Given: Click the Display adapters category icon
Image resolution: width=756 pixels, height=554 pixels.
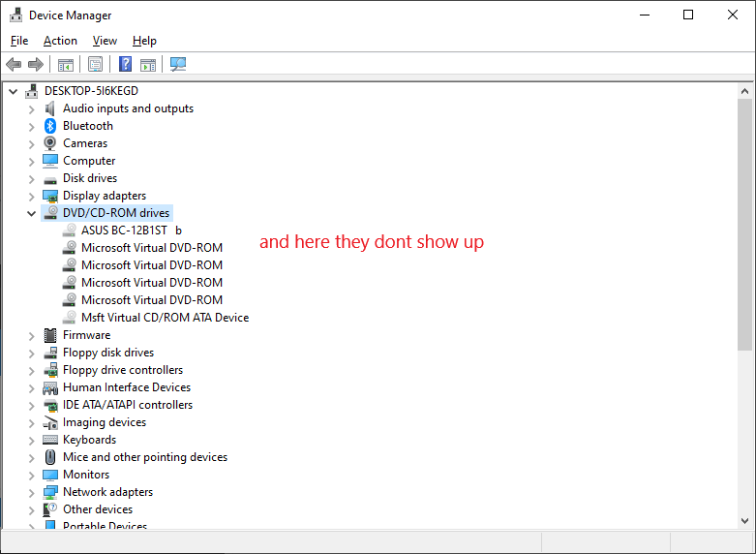Looking at the screenshot, I should pyautogui.click(x=50, y=196).
